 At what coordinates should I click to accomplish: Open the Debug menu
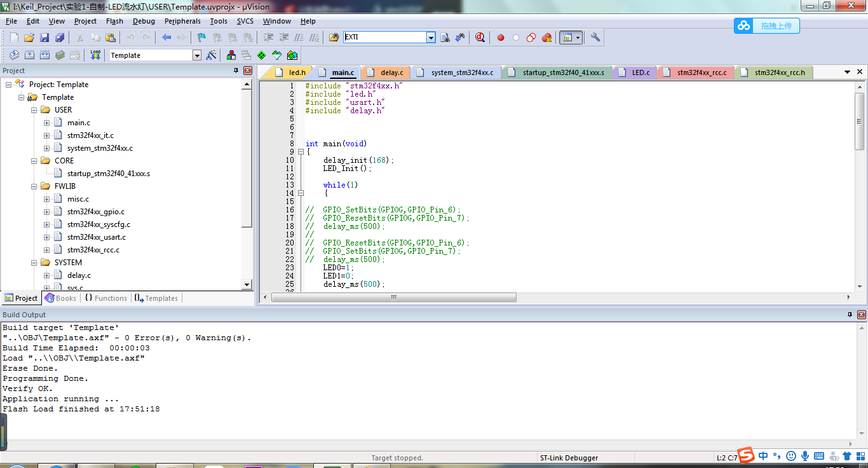pyautogui.click(x=144, y=21)
